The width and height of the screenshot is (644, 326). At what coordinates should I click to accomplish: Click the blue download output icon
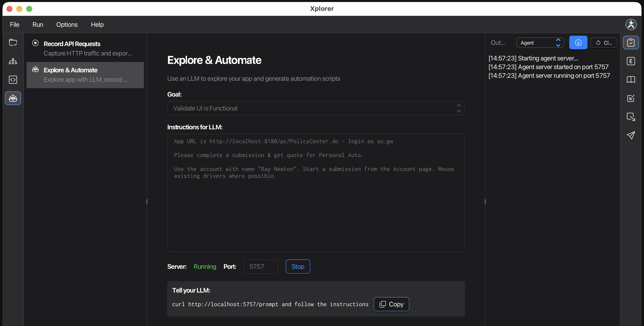578,43
